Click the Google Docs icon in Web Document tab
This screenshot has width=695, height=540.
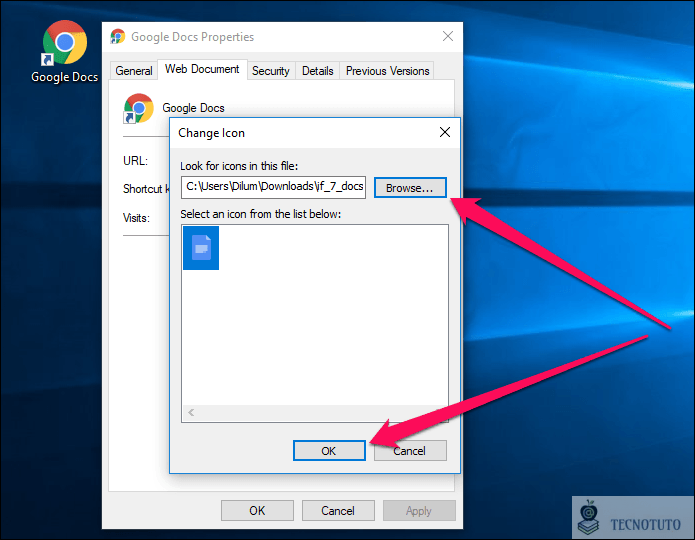pos(138,108)
